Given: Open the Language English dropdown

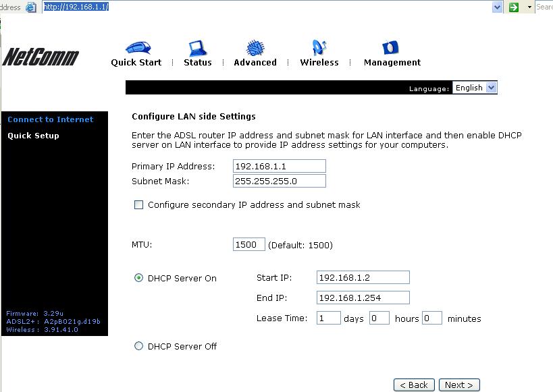Looking at the screenshot, I should coord(475,88).
